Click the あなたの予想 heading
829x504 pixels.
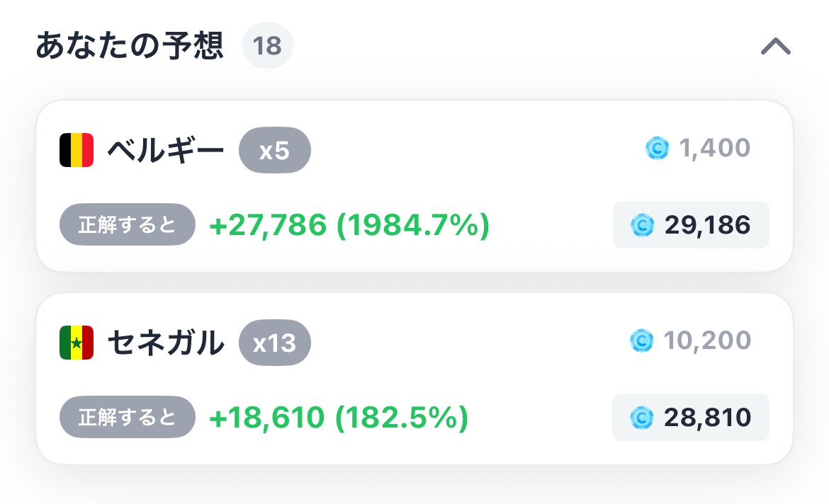130,45
